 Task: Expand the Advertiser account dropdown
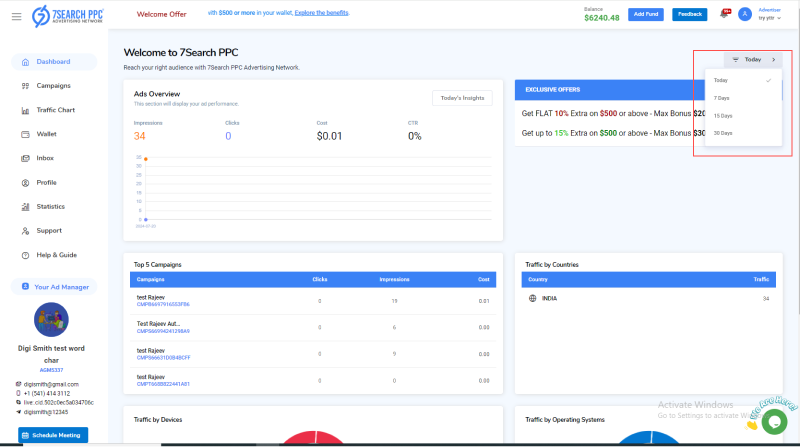click(770, 14)
